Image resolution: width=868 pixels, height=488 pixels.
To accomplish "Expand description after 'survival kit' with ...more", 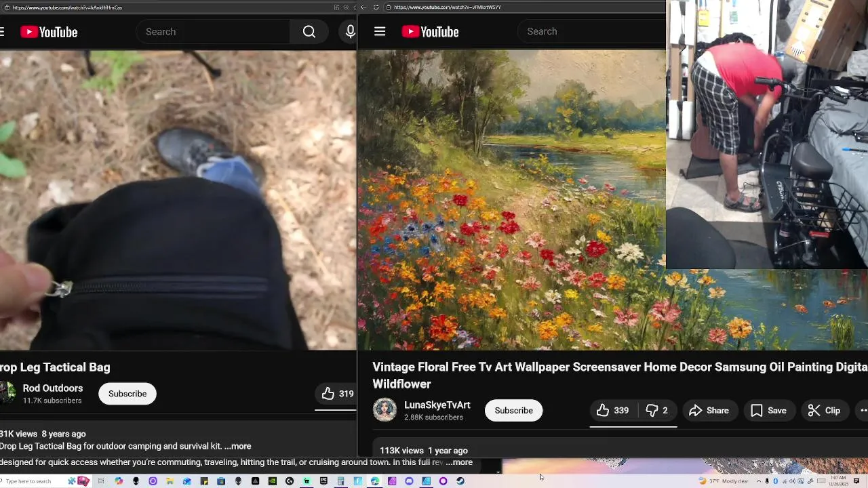I will [x=238, y=446].
